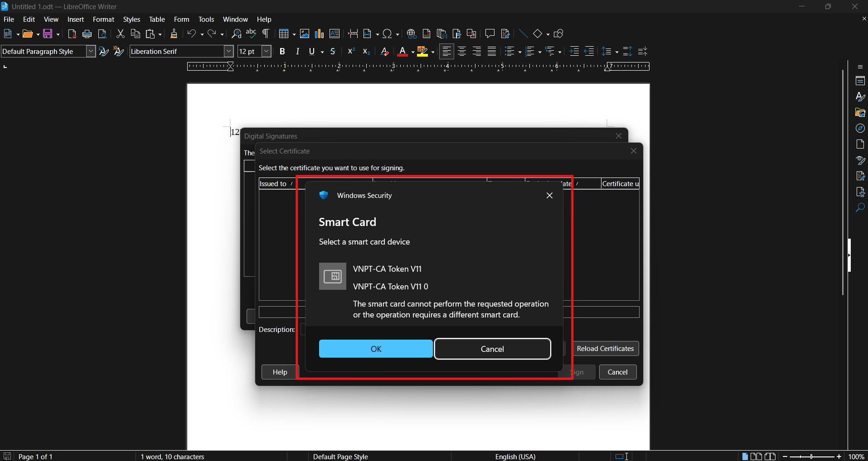Toggle Italic formatting
The height and width of the screenshot is (461, 868).
298,52
